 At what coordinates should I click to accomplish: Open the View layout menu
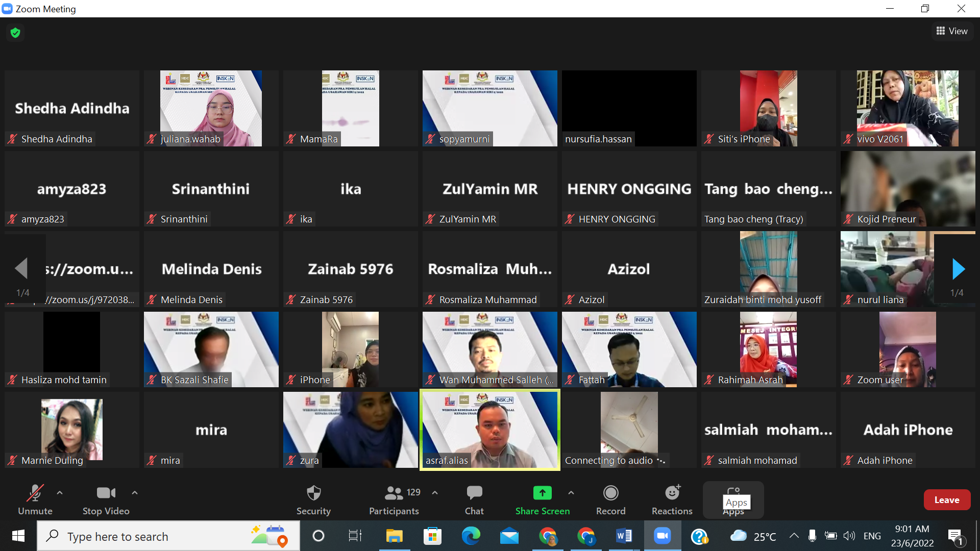(x=952, y=31)
